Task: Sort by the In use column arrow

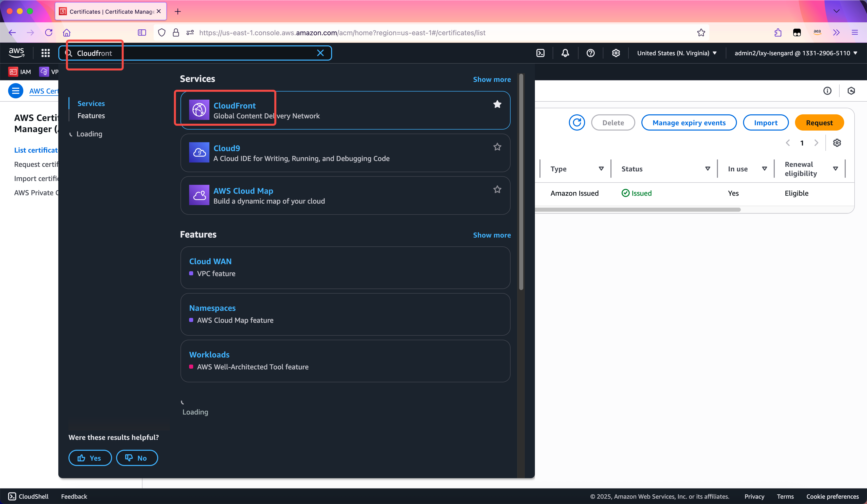Action: tap(765, 169)
